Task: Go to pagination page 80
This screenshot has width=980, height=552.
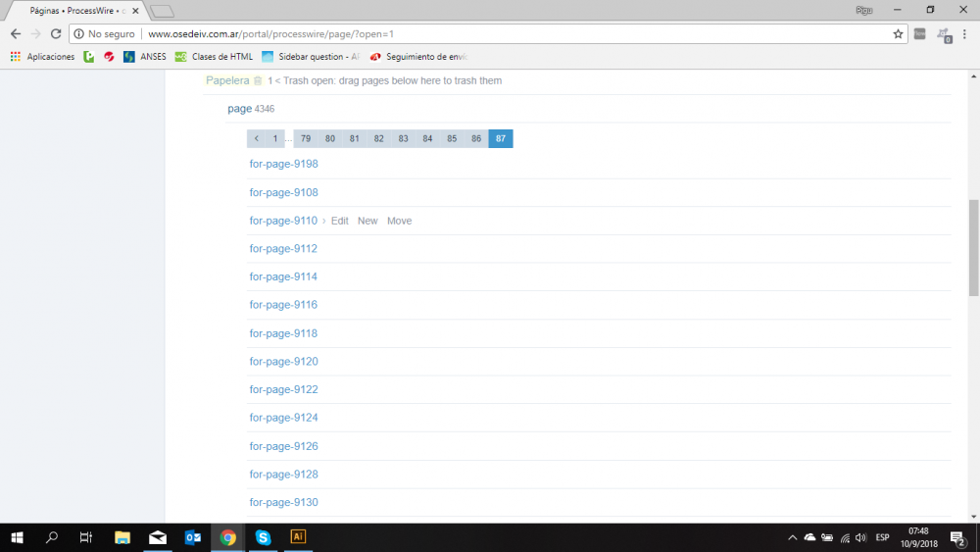Action: pos(330,139)
